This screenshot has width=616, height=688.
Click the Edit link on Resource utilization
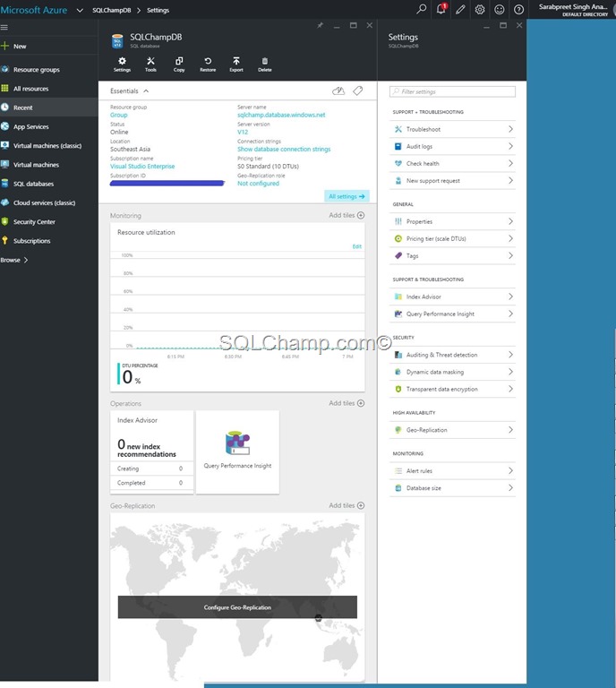(357, 246)
